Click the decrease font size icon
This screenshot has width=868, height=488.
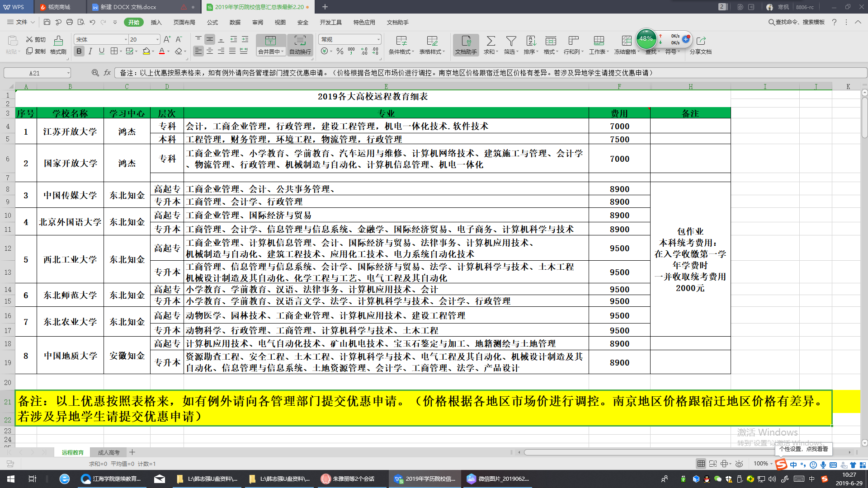coord(179,39)
